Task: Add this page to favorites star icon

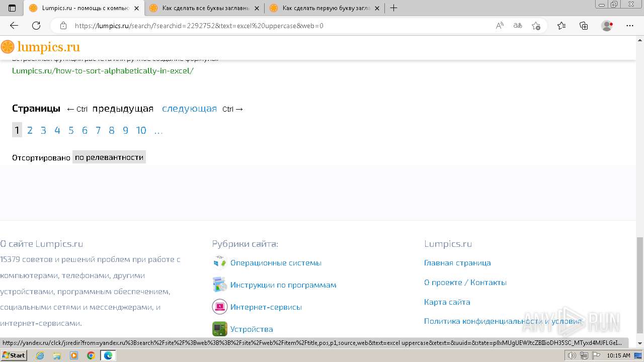Action: pyautogui.click(x=536, y=26)
